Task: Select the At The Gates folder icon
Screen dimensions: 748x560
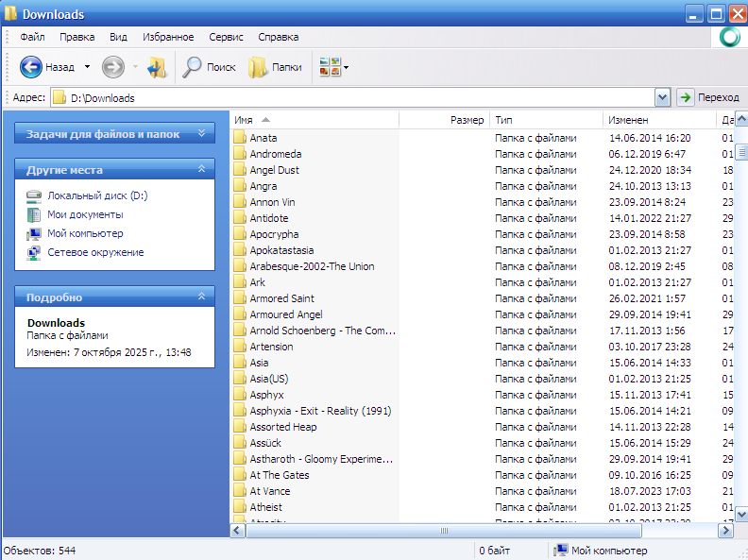Action: [240, 475]
